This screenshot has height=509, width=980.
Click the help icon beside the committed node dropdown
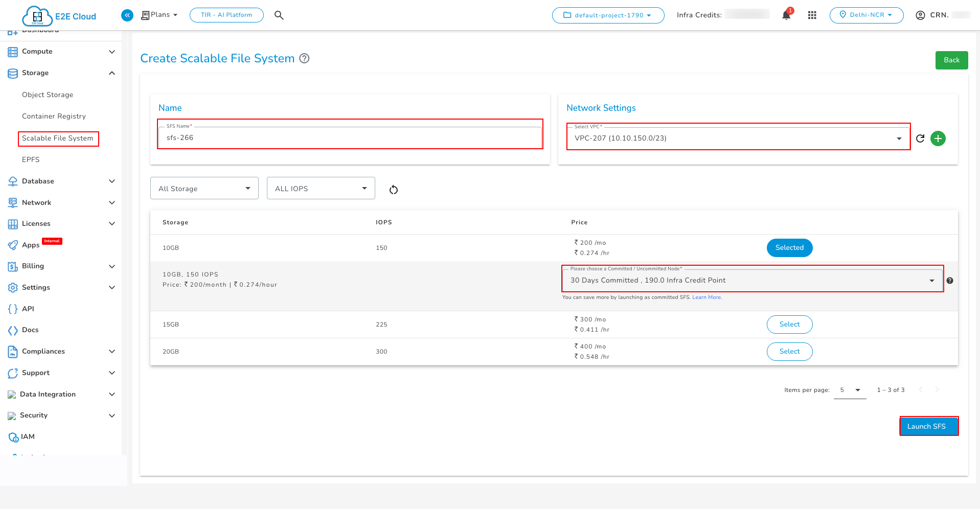[949, 280]
